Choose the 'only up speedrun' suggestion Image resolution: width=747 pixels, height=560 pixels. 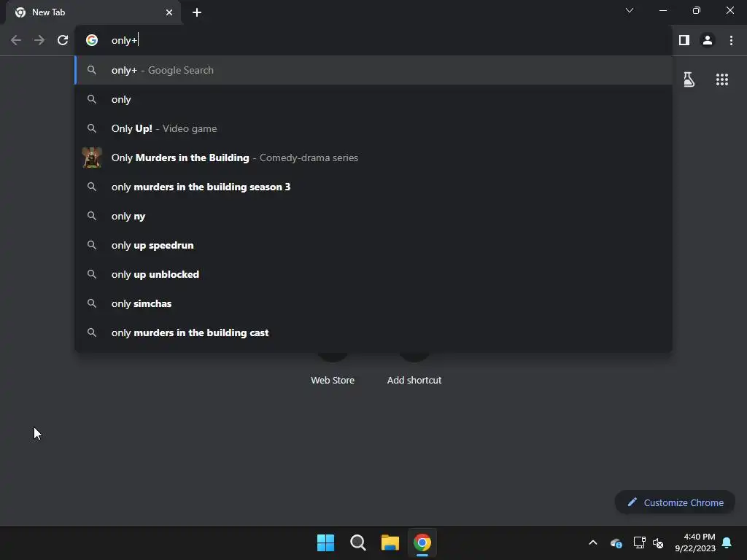pos(373,245)
